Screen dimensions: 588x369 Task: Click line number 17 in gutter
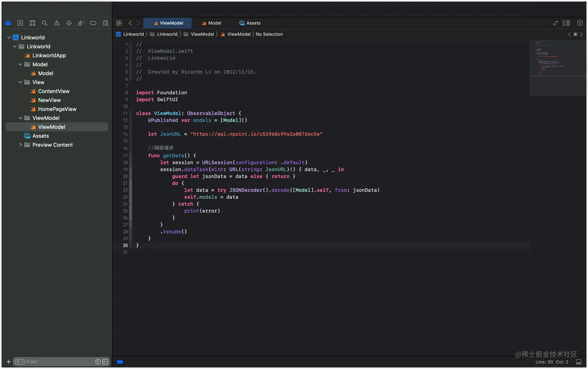[x=125, y=155]
